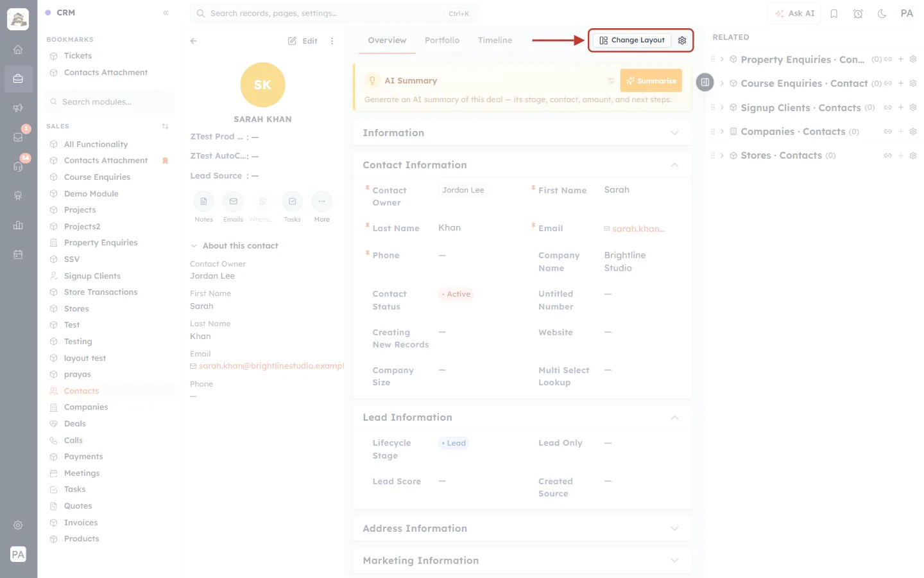Open the Emails quick action
This screenshot has height=578, width=924.
pos(233,202)
